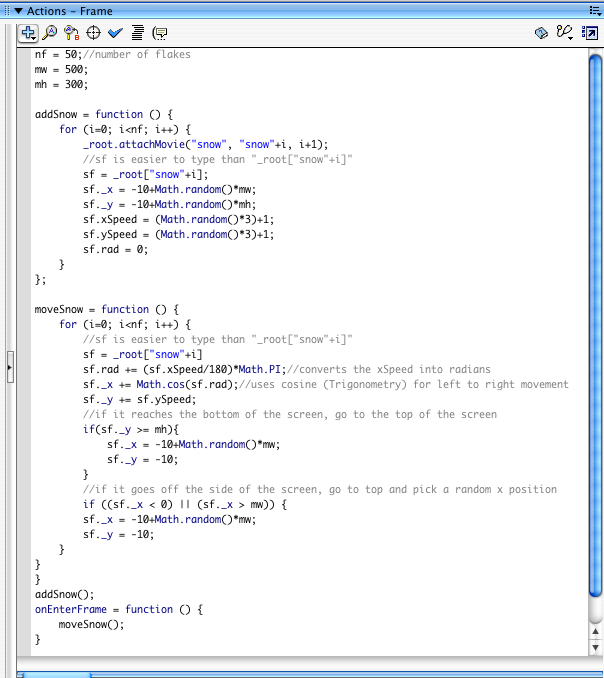This screenshot has width=604, height=678.
Task: Click the Actions - Frame panel title
Action: pos(70,11)
